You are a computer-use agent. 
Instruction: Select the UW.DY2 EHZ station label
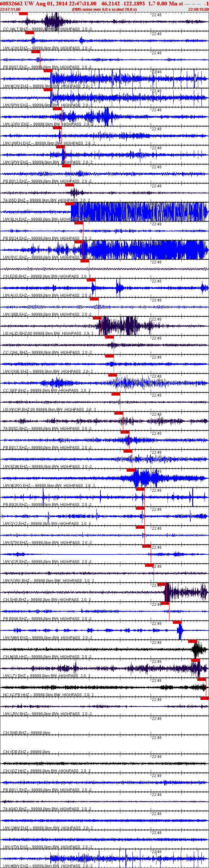[47, 524]
